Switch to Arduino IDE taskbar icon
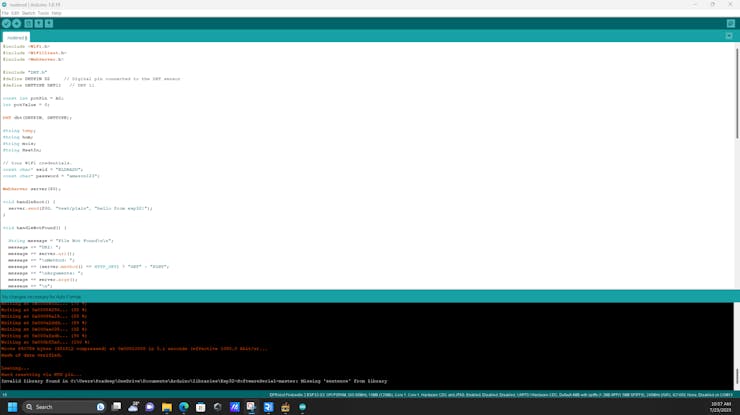The height and width of the screenshot is (415, 740). [303, 407]
